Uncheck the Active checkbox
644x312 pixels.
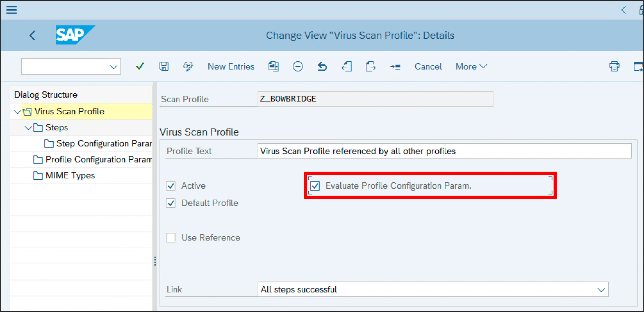click(x=171, y=185)
